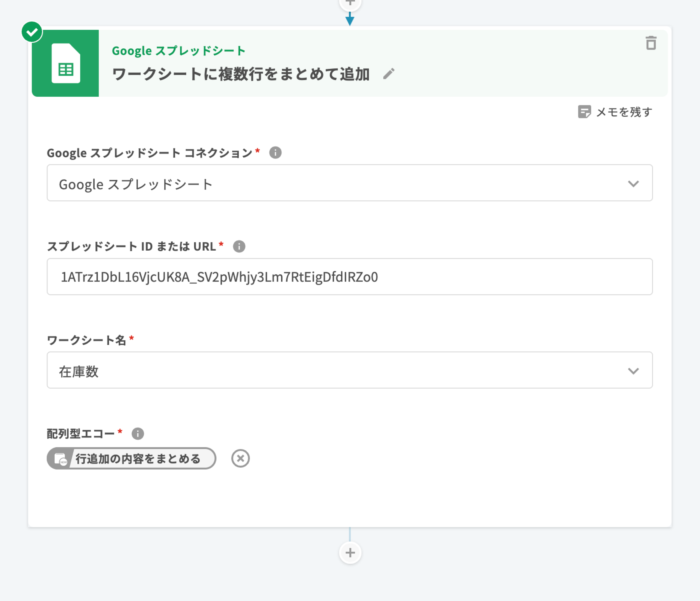700x601 pixels.
Task: Click the trash delete step icon
Action: pos(651,43)
